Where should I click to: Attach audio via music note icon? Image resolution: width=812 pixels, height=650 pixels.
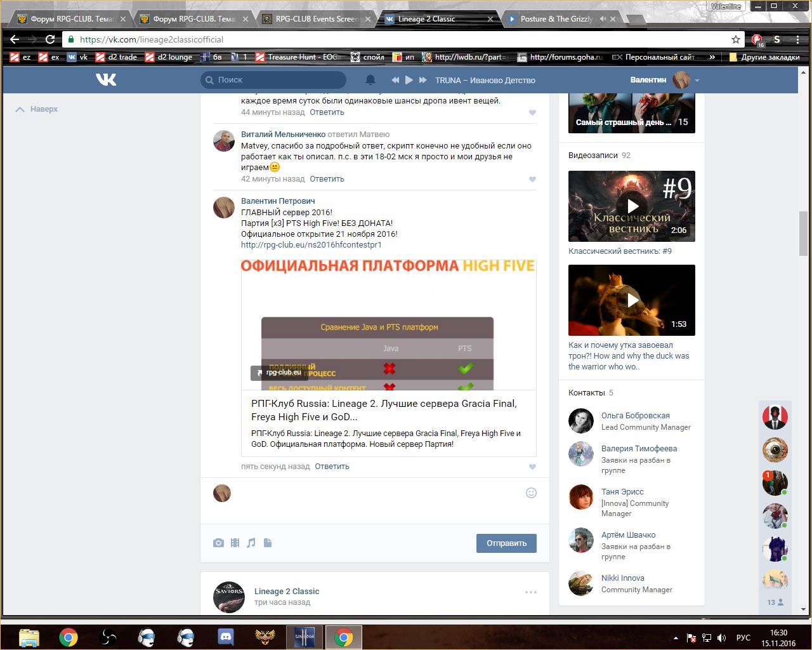point(251,543)
